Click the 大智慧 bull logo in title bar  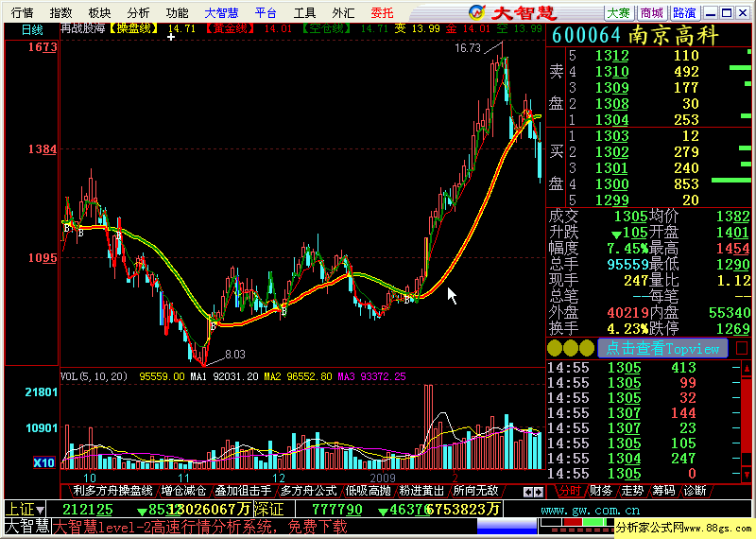tap(477, 12)
